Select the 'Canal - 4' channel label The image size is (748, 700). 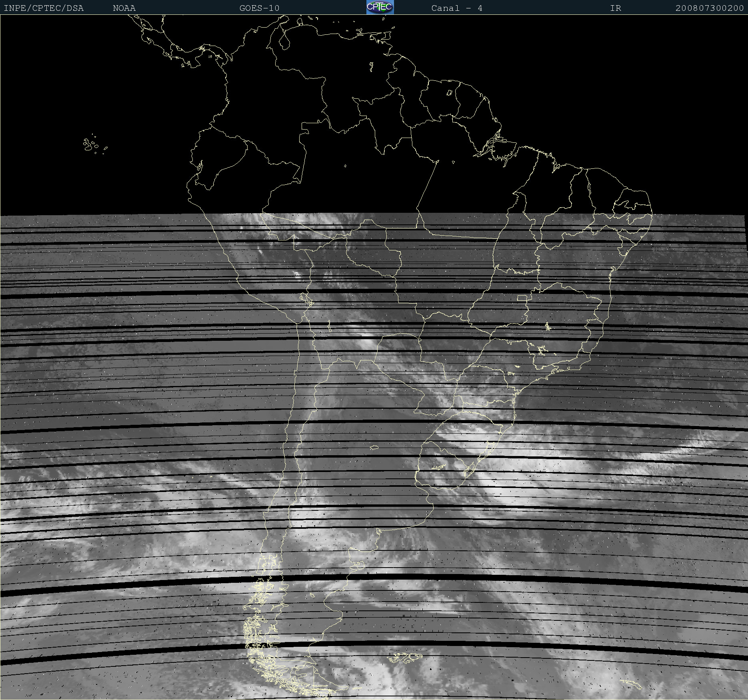(456, 8)
